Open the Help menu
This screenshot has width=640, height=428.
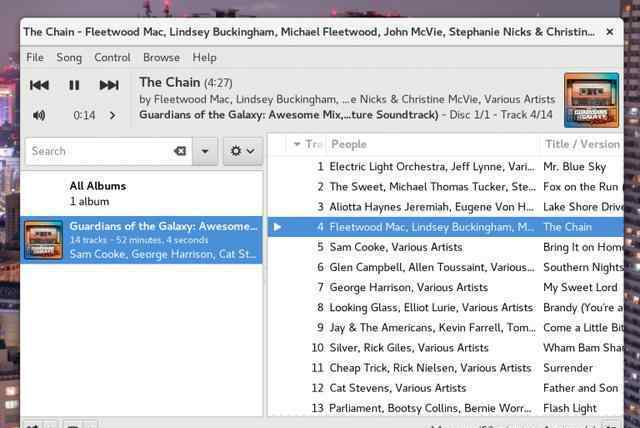[x=204, y=58]
